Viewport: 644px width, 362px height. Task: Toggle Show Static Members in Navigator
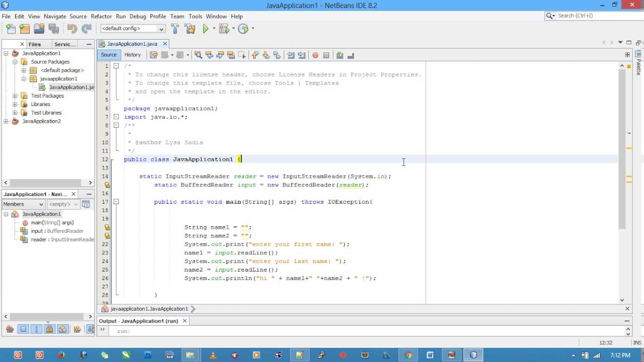(36, 329)
